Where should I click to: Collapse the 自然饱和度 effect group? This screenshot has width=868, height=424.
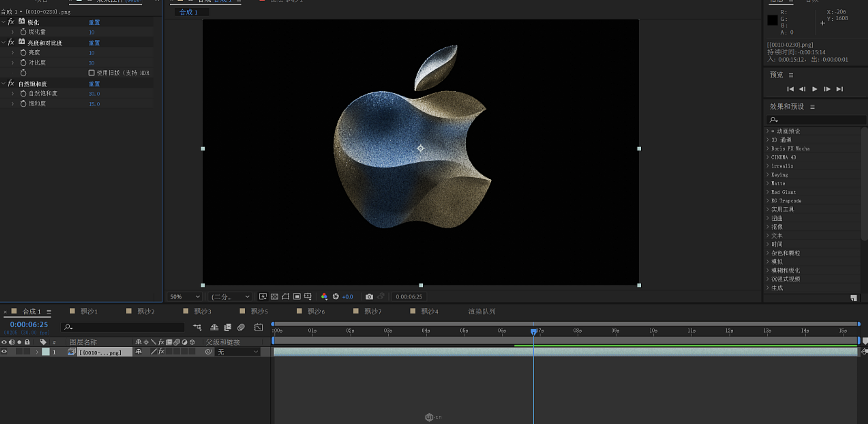tap(3, 83)
